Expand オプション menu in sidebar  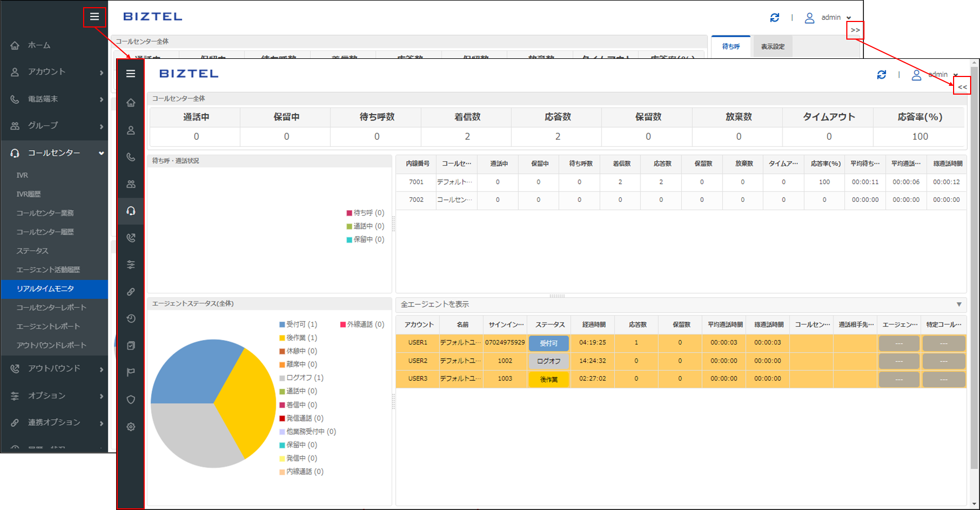pos(54,396)
